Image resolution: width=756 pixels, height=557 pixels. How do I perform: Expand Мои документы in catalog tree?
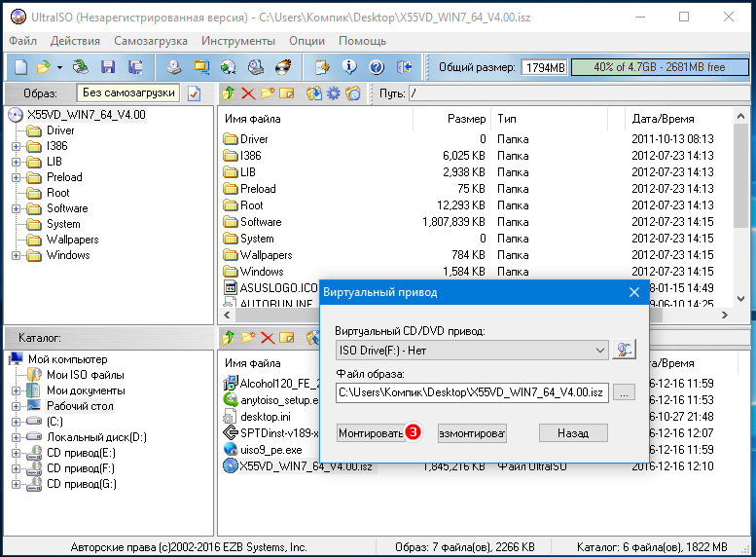16,390
